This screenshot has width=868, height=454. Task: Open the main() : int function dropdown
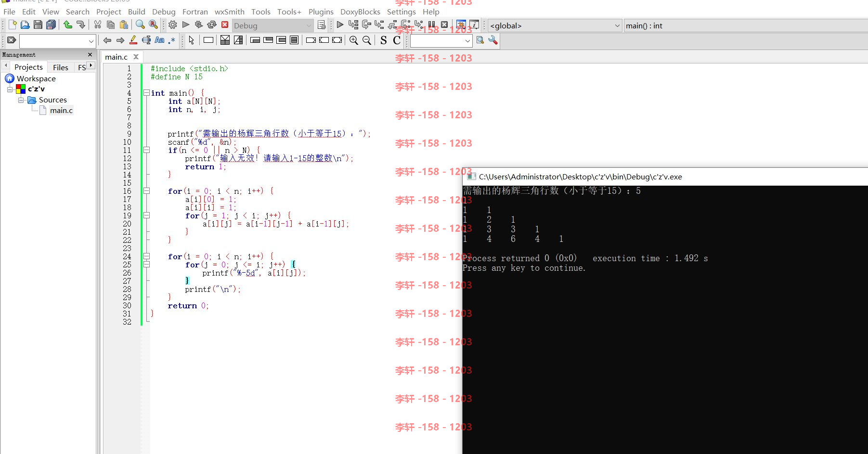tap(746, 25)
